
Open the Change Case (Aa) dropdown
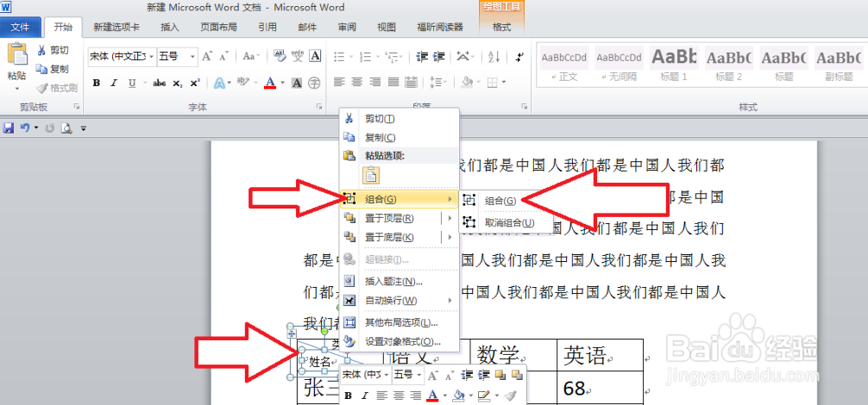252,56
